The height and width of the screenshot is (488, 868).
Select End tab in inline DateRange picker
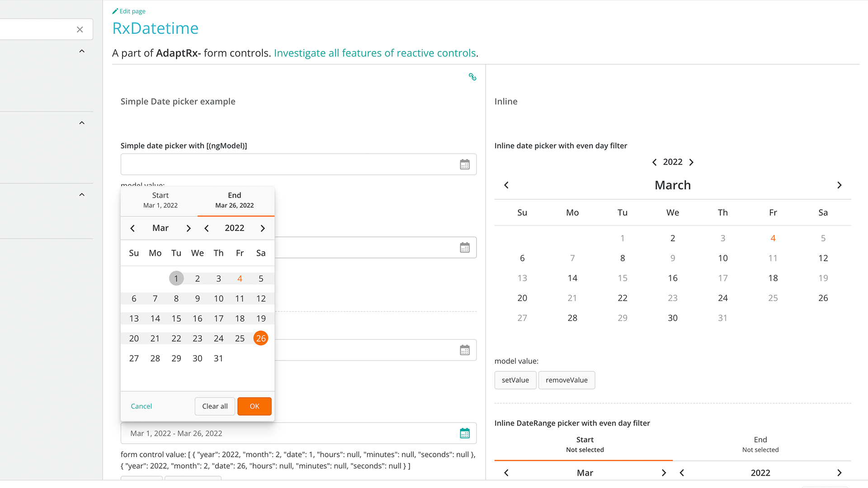pos(760,444)
